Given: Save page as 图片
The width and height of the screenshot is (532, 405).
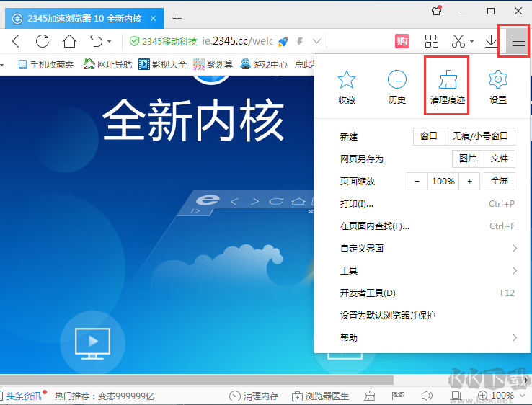Looking at the screenshot, I should point(468,159).
